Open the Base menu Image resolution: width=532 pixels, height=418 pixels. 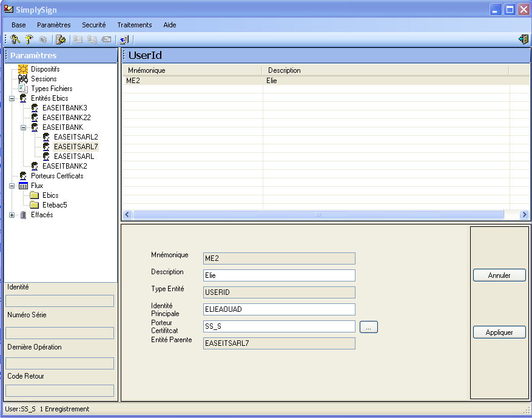coord(19,25)
